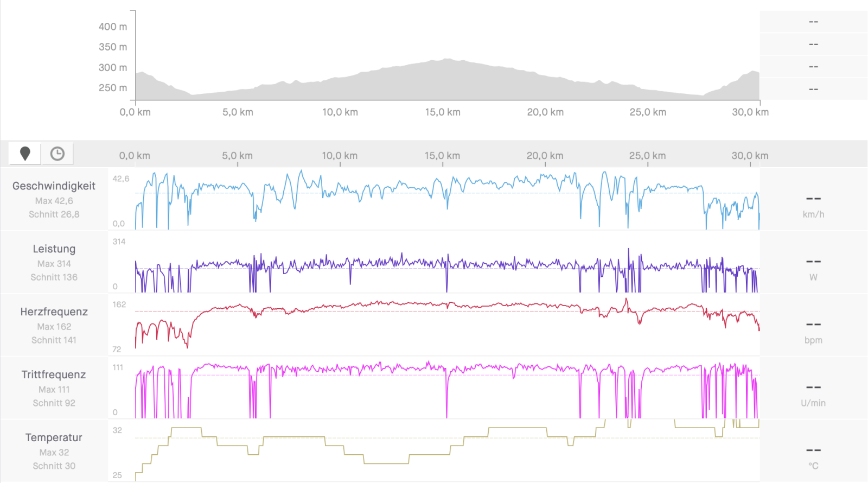The height and width of the screenshot is (483, 868).
Task: Click the 400 m elevation axis label
Action: [x=113, y=27]
